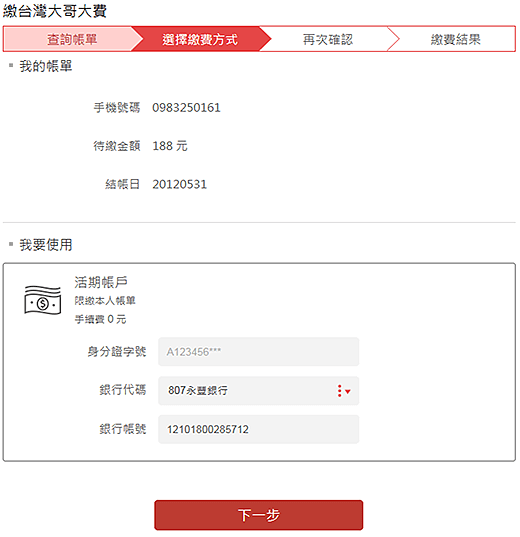Click the 選擇繳費方式 step tab
This screenshot has height=537, width=520.
(200, 39)
